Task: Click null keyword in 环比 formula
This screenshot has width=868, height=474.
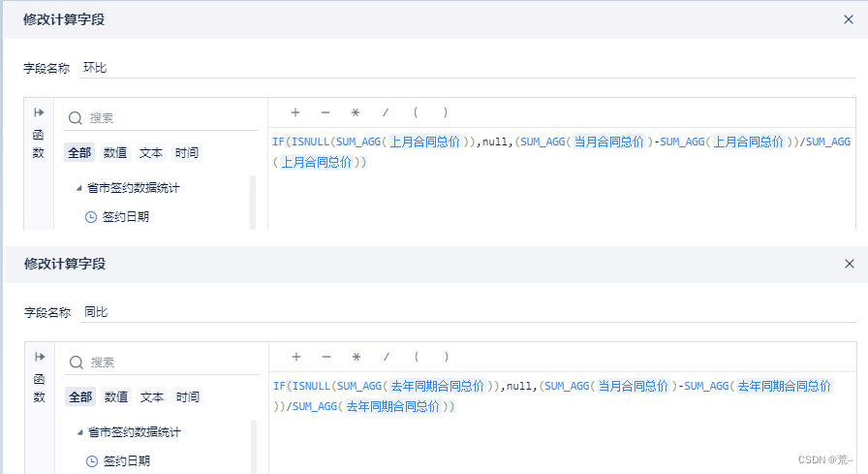Action: pyautogui.click(x=495, y=142)
